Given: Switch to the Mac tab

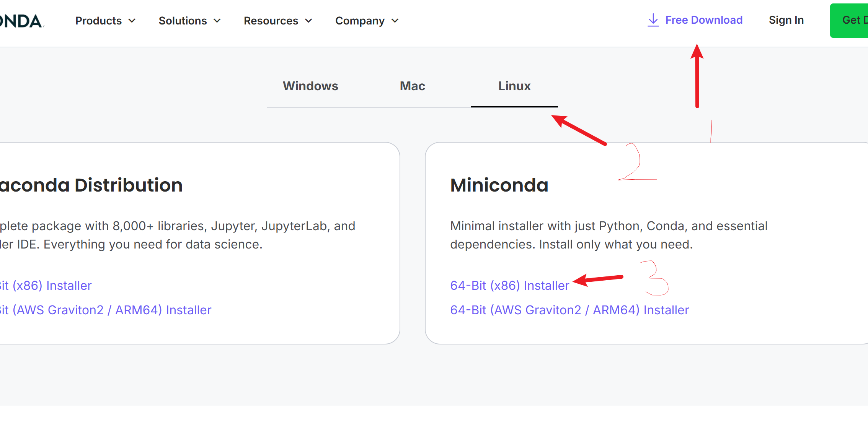Looking at the screenshot, I should coord(412,86).
